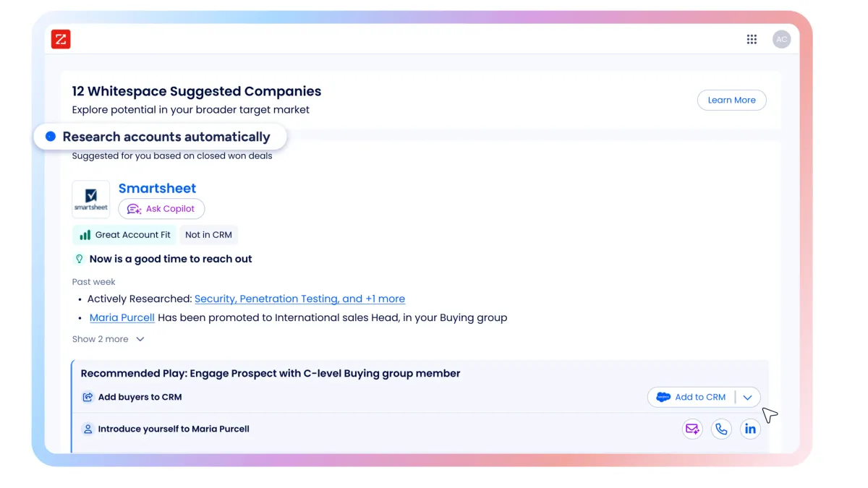Click the AC profile avatar
This screenshot has height=488, width=868.
tap(782, 39)
